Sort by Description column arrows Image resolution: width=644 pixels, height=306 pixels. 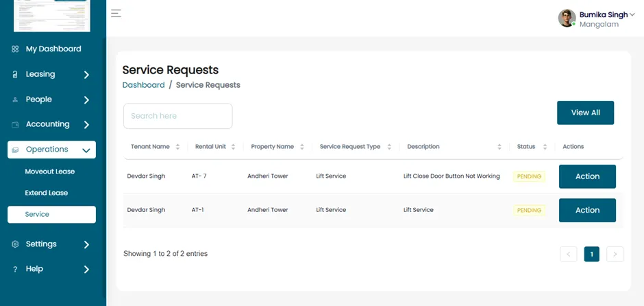[x=499, y=147]
